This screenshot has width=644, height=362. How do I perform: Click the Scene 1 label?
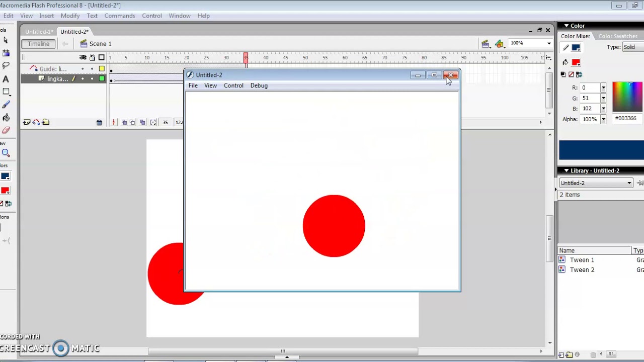[101, 44]
